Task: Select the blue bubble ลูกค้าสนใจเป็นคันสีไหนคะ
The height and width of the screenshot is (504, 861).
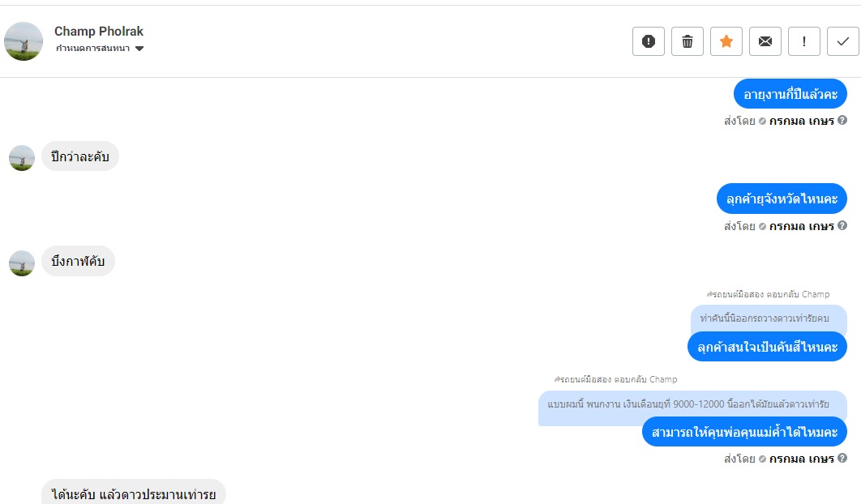Action: point(767,347)
